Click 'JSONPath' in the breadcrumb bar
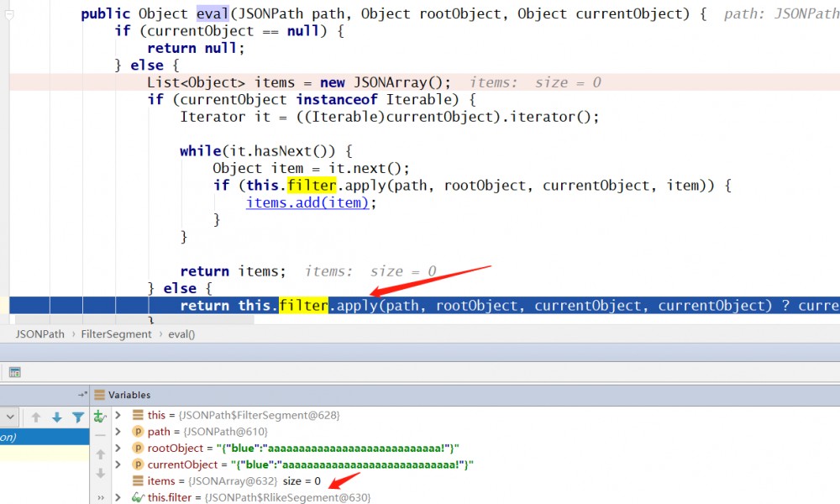Viewport: 840px width, 504px height. click(x=39, y=333)
